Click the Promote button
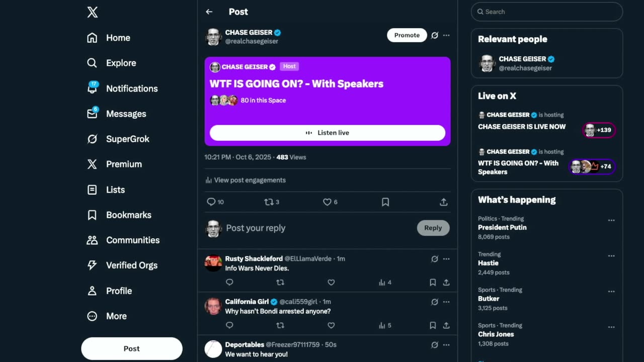Screen dimensions: 644x362 point(407,35)
